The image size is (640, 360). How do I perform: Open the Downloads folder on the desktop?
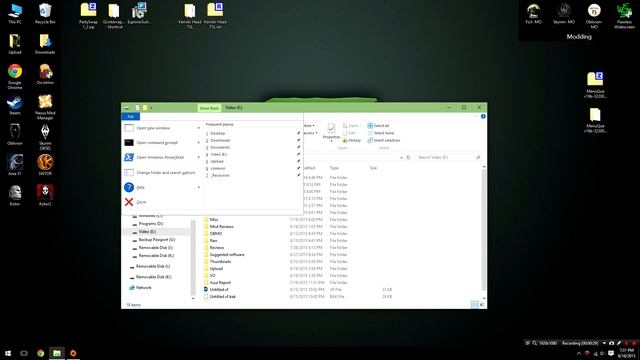click(x=45, y=44)
